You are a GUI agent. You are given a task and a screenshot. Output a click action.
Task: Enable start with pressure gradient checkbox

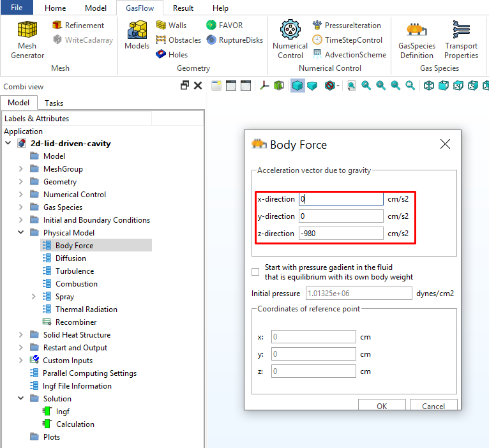coord(256,272)
